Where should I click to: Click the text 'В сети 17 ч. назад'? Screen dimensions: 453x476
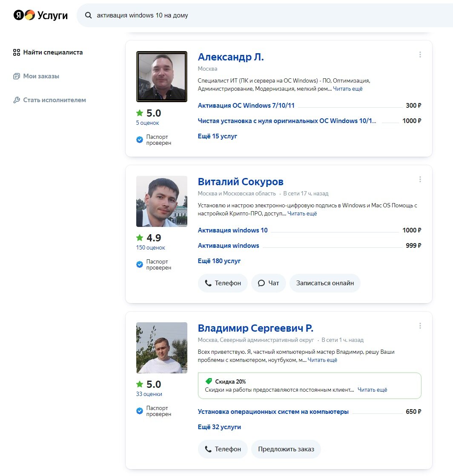306,194
